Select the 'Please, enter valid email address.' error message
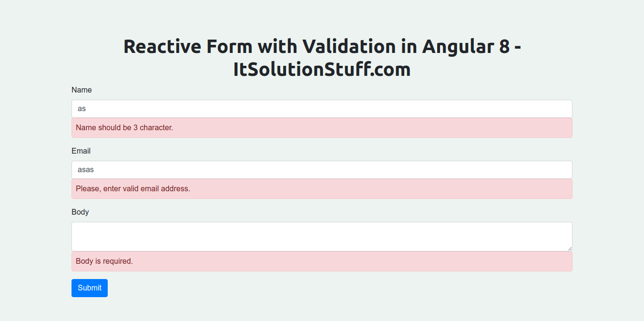 (x=133, y=188)
